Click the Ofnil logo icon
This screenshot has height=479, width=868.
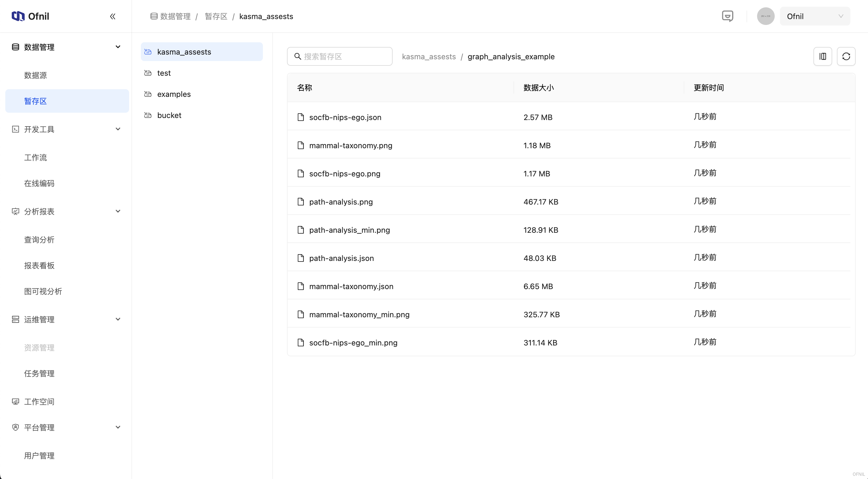[18, 16]
